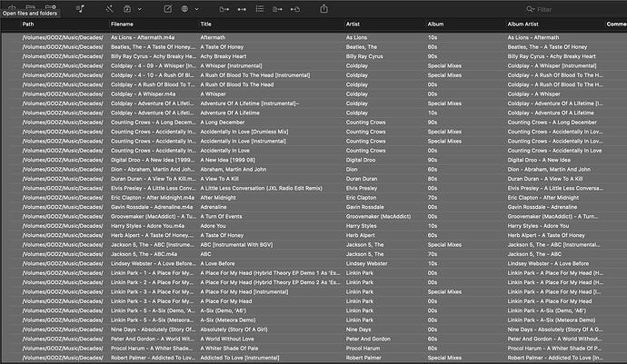This screenshot has height=364, width=627.
Task: Select title 'A Whiter Shade Of Pale'
Action: 229,348
